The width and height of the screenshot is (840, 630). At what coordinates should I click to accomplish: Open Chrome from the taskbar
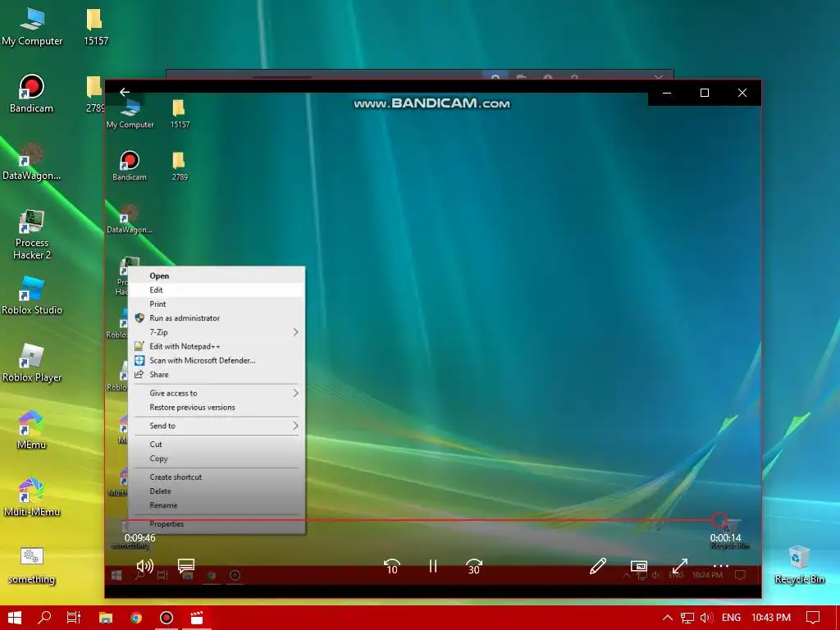tap(136, 618)
